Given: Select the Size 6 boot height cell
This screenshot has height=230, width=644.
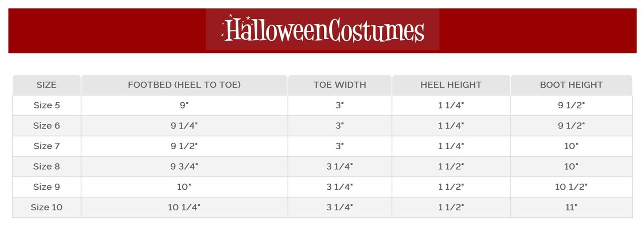Looking at the screenshot, I should click(x=571, y=126).
